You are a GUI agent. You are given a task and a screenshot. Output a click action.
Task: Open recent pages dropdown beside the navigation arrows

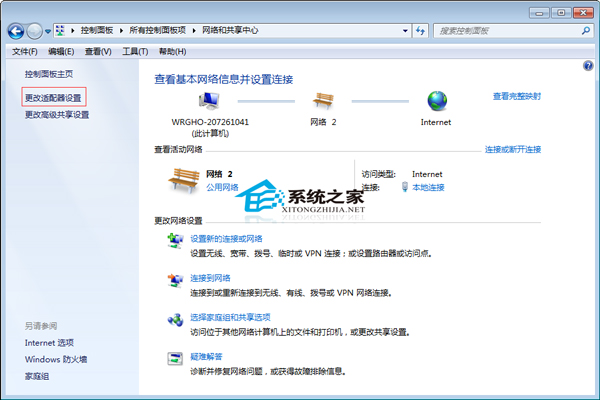pyautogui.click(x=48, y=31)
